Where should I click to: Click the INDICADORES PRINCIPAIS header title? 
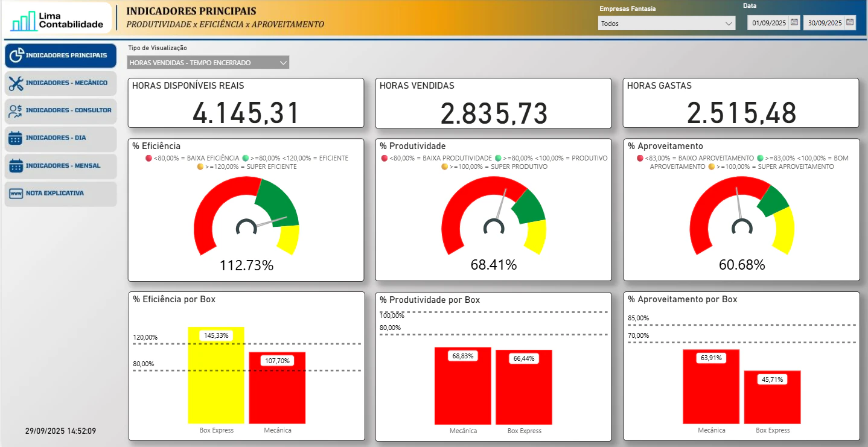click(191, 11)
